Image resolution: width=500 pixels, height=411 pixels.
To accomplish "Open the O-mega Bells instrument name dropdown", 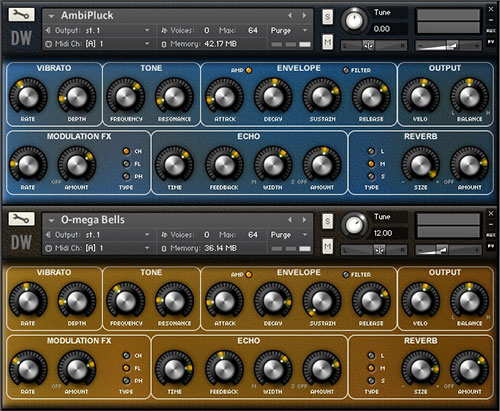I will pos(51,220).
